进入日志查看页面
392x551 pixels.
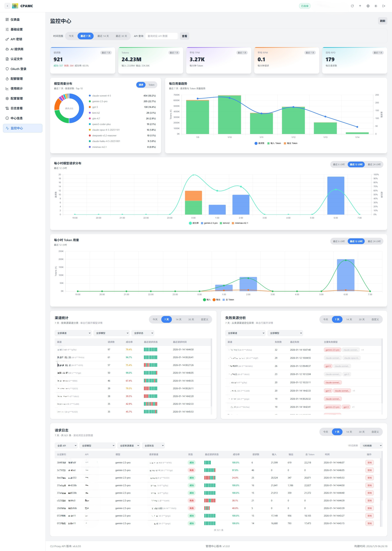(x=17, y=108)
